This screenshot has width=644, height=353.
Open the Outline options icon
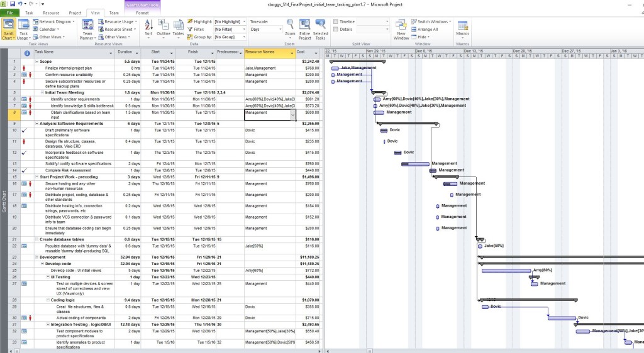164,29
